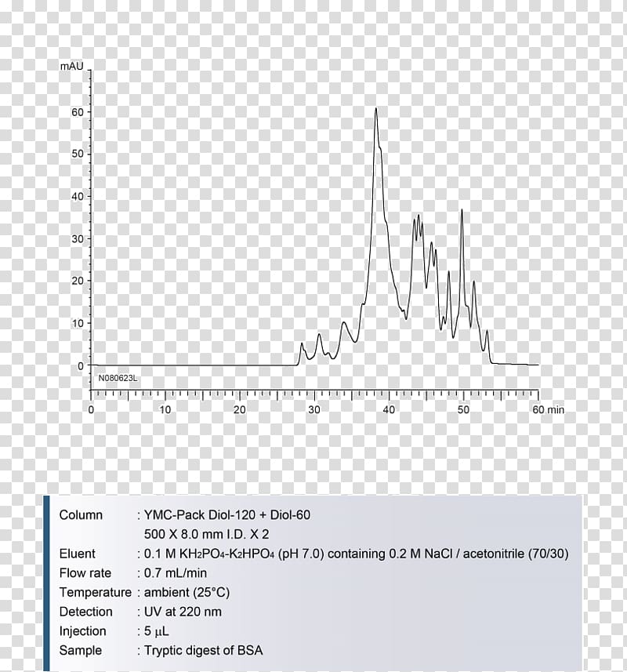This screenshot has width=627, height=672.
Task: Click the detection value UV at 220 nm
Action: [x=183, y=612]
